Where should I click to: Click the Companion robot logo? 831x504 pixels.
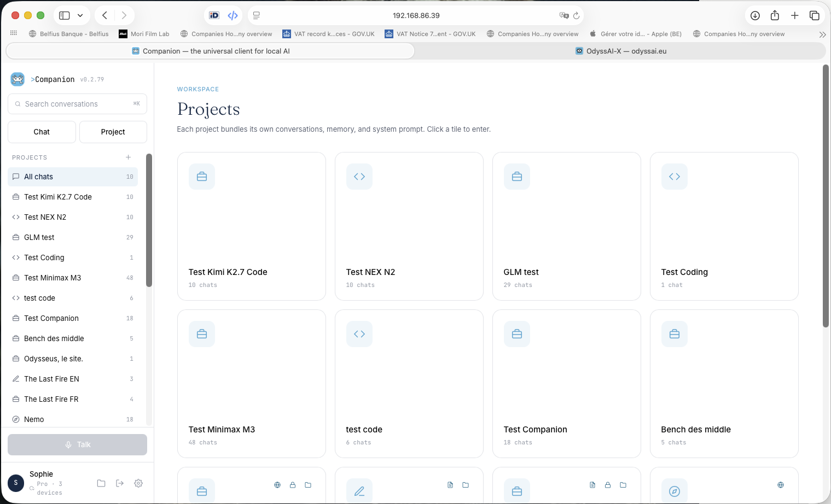click(18, 79)
